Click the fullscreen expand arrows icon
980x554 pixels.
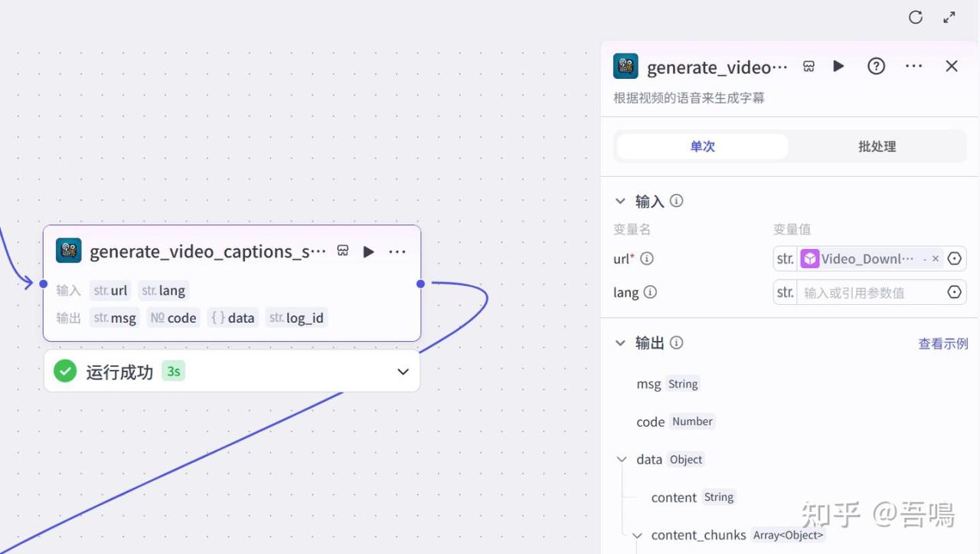(x=949, y=18)
